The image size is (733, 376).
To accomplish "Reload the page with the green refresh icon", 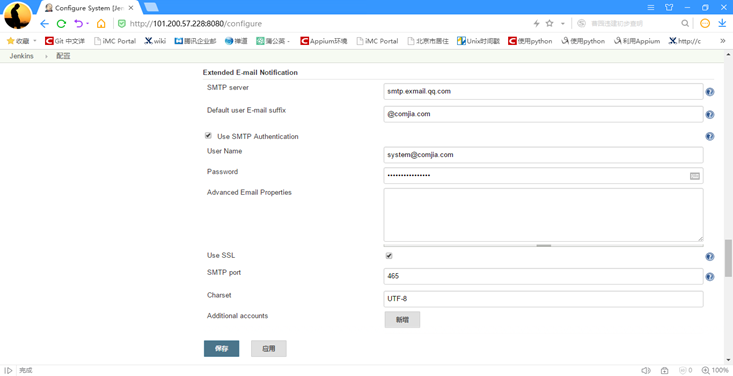I will point(61,24).
